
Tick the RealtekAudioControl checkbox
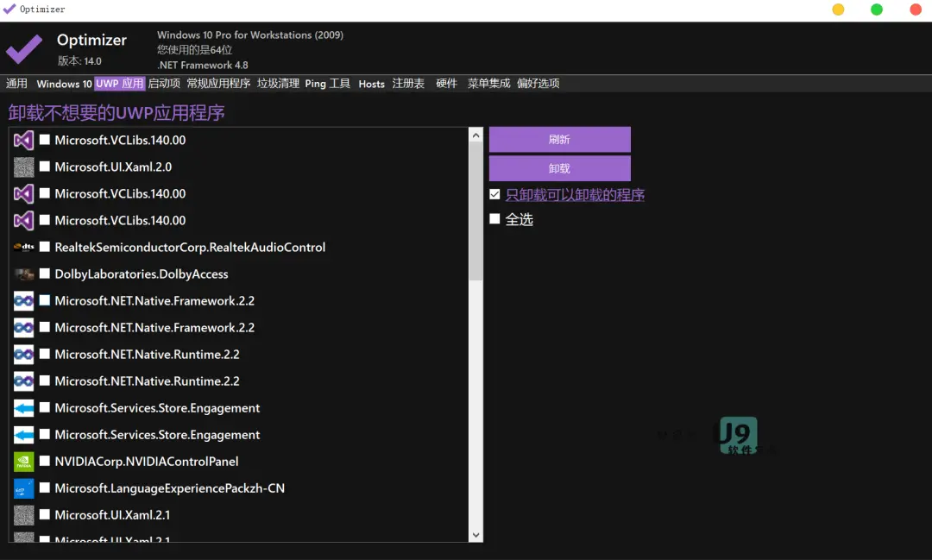[45, 247]
